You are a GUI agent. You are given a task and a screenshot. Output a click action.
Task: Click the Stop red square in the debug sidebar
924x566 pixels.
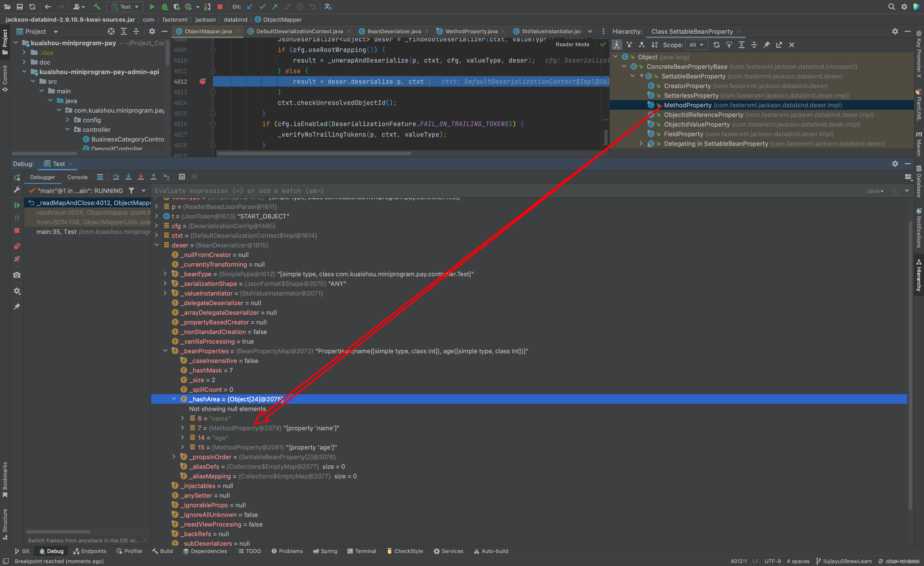[x=17, y=231]
